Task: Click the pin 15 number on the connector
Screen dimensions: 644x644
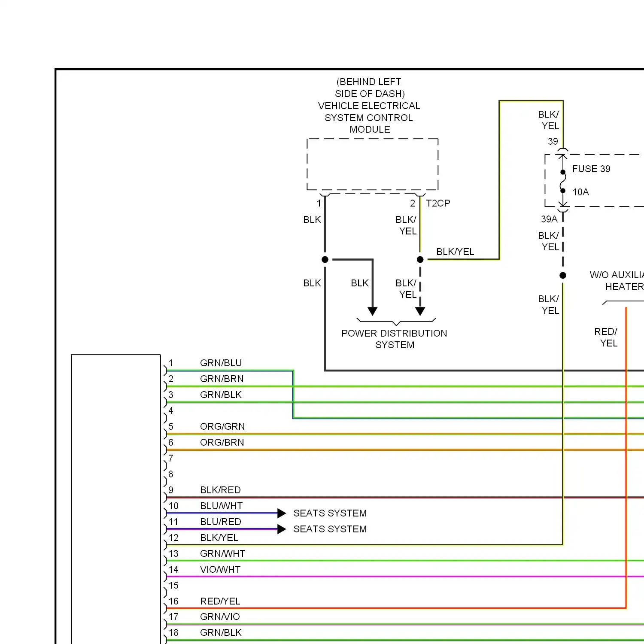Action: tap(173, 585)
